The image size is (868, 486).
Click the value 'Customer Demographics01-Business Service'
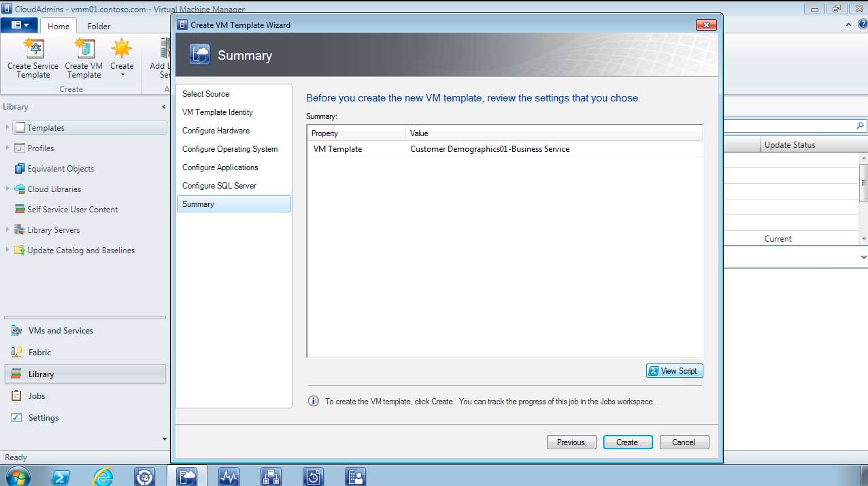(490, 149)
